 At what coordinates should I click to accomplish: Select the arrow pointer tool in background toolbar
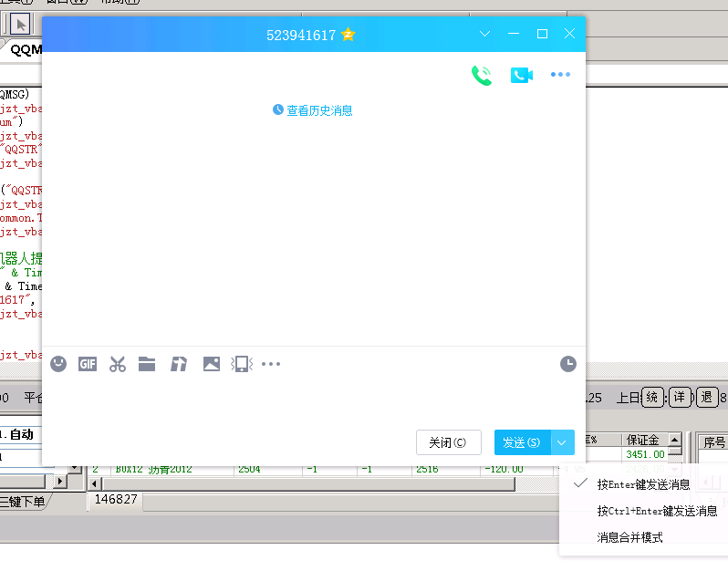coord(20,24)
